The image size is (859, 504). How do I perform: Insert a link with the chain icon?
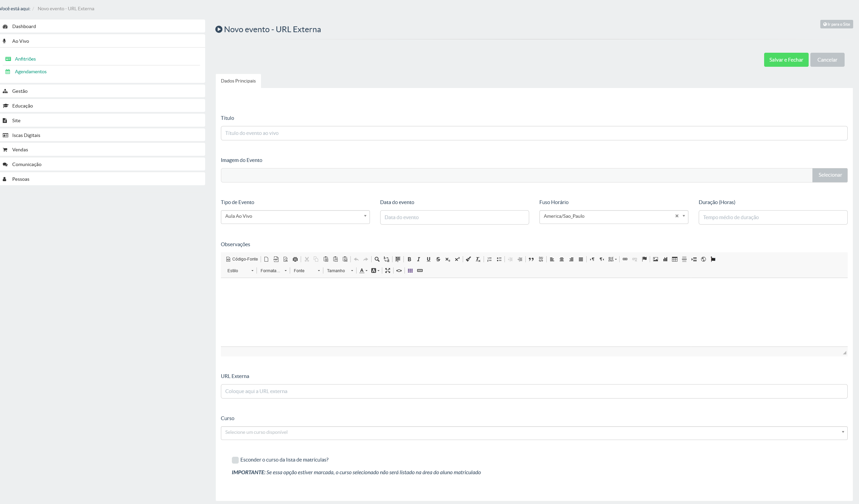pos(625,259)
